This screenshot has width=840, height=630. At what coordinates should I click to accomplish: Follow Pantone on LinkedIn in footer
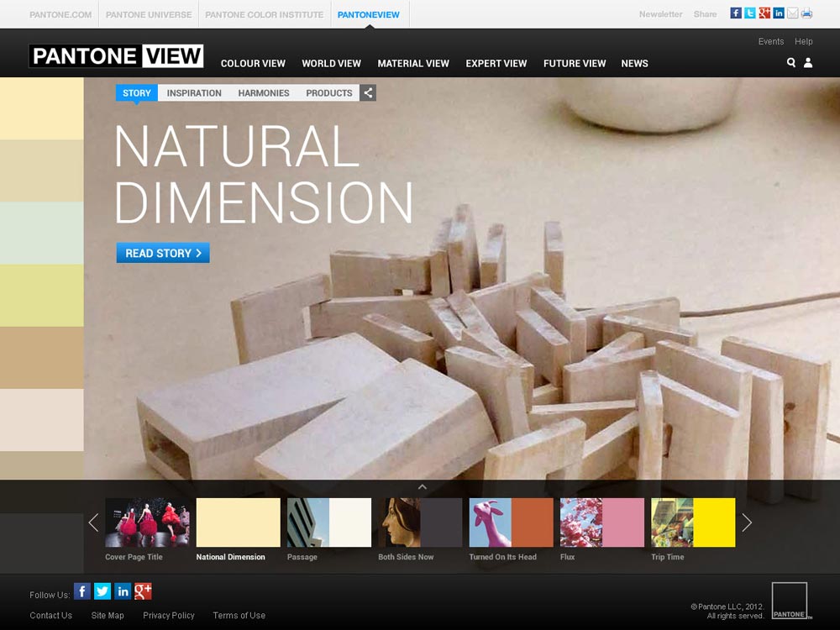pos(123,591)
